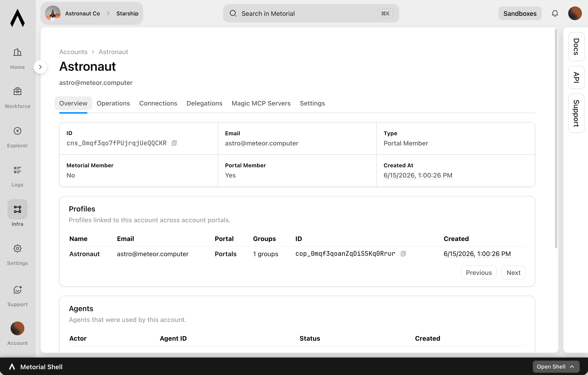Click the Account avatar in the sidebar
588x375 pixels.
coord(17,328)
